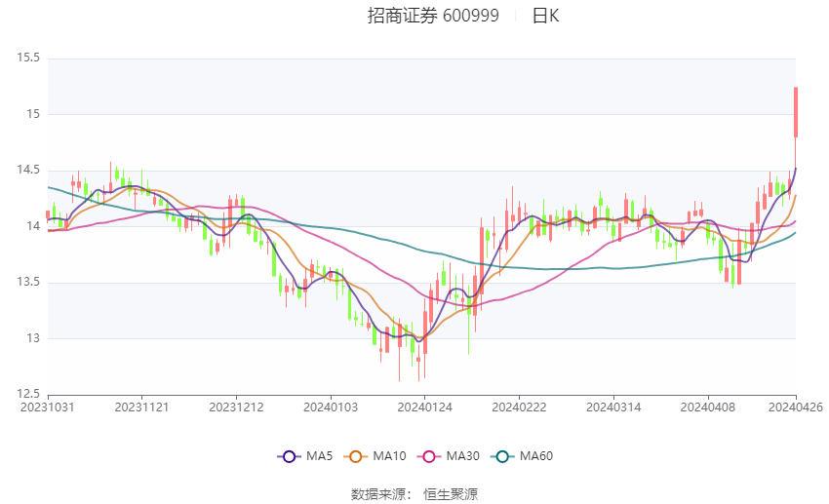The height and width of the screenshot is (504, 829).
Task: Toggle the MA60 legend series
Action: pyautogui.click(x=522, y=456)
